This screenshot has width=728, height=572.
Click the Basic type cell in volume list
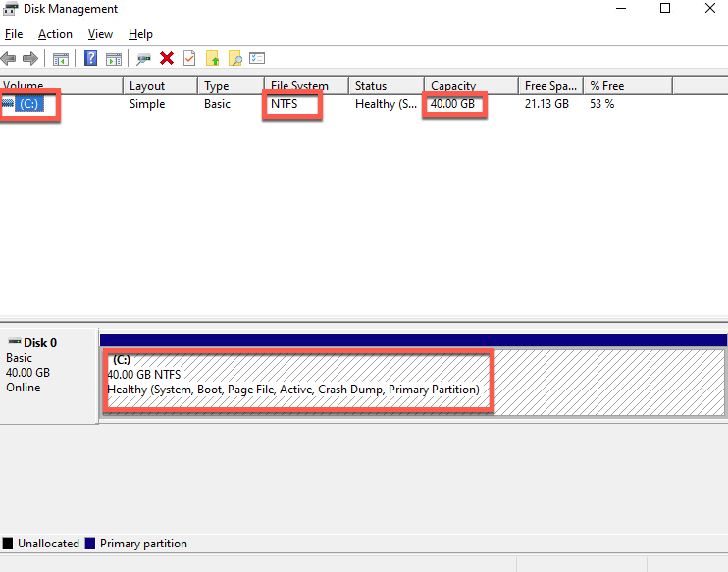[217, 104]
